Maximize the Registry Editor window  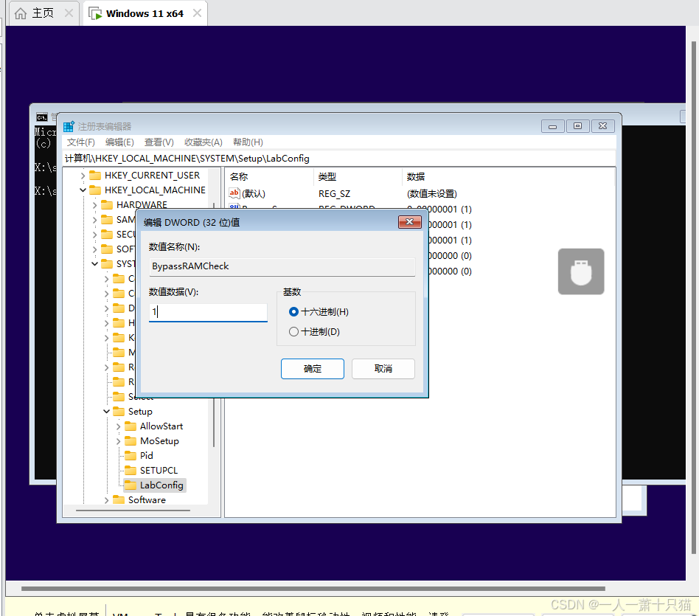point(578,126)
